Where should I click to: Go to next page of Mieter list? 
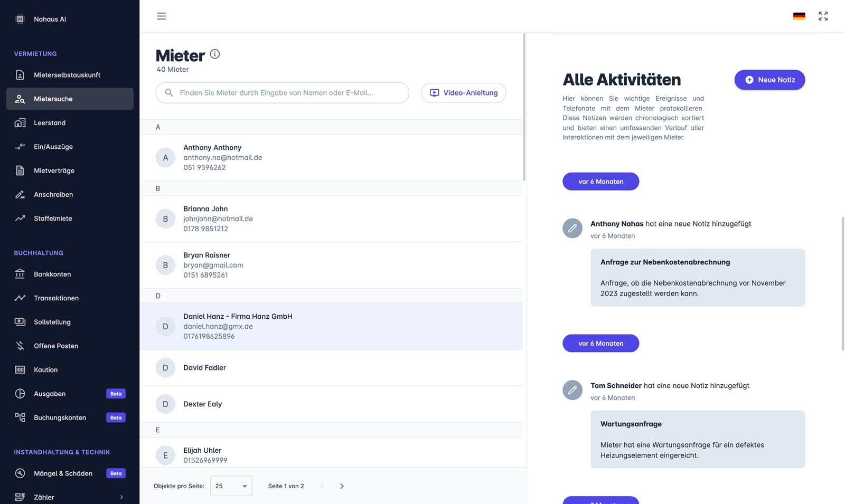coord(342,486)
